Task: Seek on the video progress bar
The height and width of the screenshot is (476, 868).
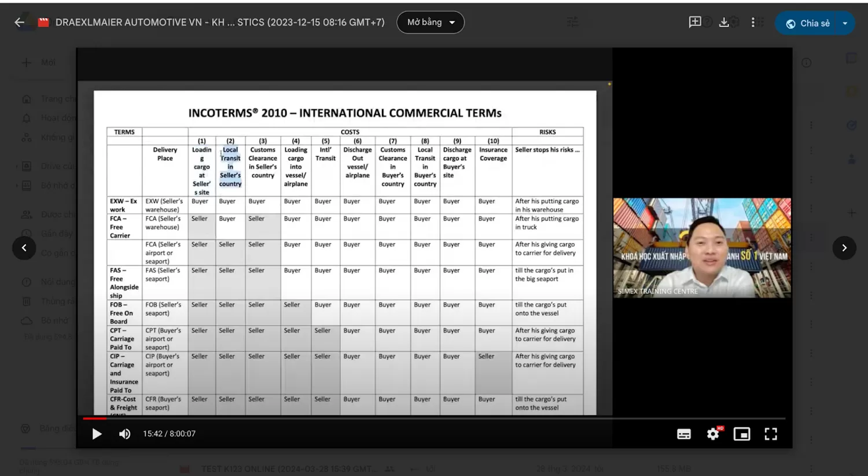Action: 434,418
